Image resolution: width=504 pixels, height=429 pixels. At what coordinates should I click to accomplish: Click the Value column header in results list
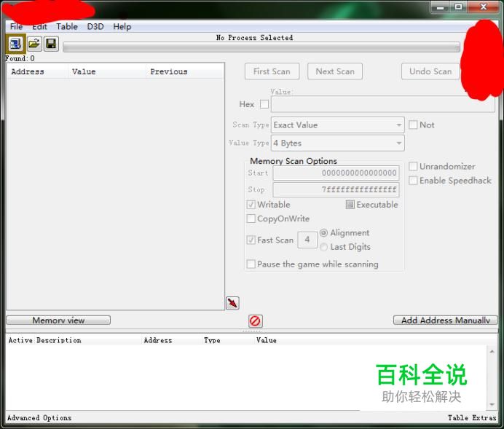click(107, 71)
